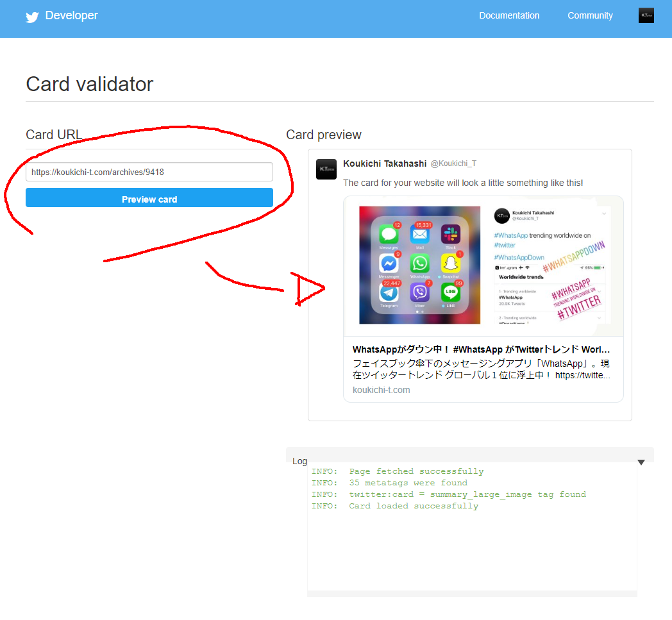Open the Documentation page
Screen dimensions: 672x620
[509, 15]
